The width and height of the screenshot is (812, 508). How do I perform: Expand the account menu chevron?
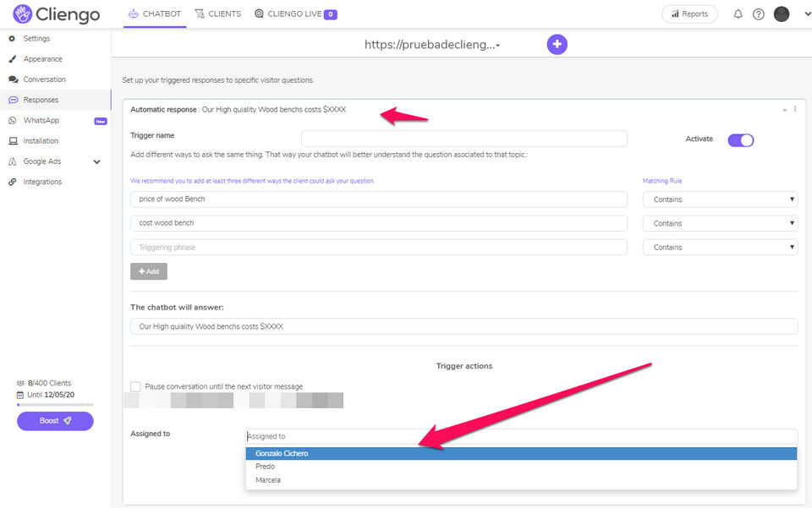pos(807,14)
